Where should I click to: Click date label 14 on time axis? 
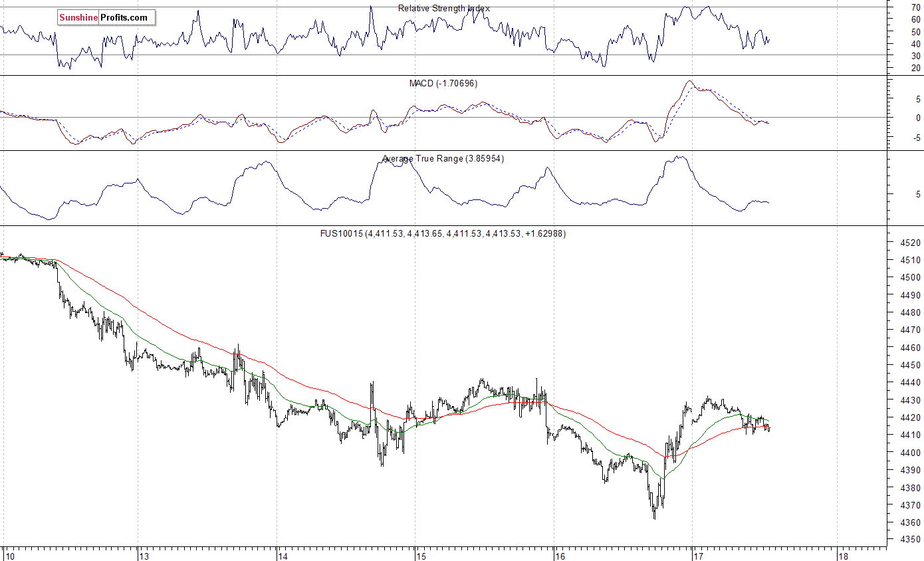pyautogui.click(x=283, y=555)
